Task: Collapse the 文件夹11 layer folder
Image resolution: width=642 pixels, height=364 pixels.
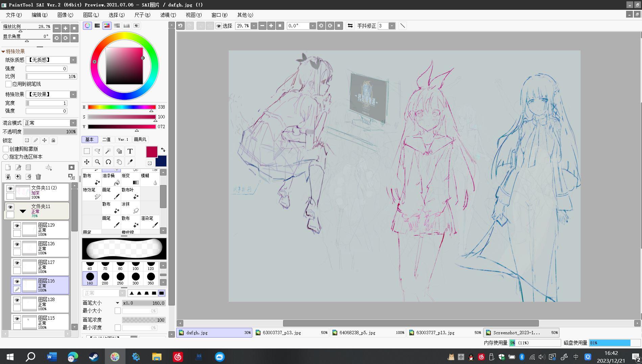Action: [x=23, y=211]
